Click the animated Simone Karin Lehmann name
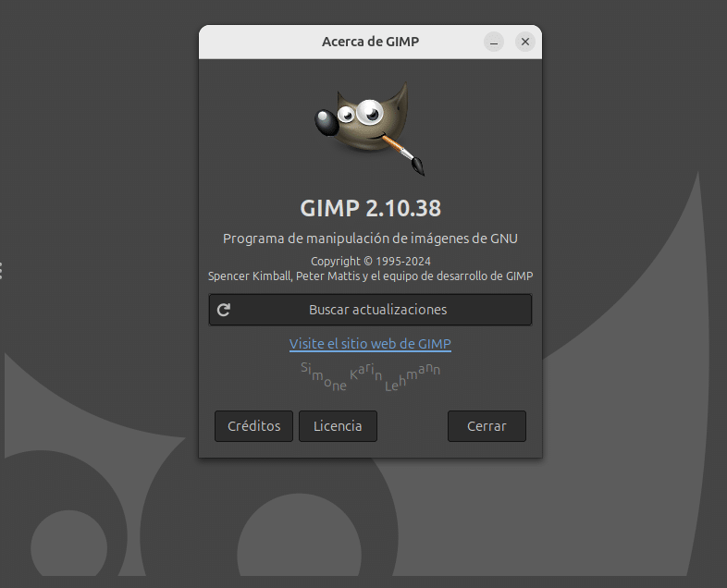This screenshot has width=727, height=588. pos(370,376)
